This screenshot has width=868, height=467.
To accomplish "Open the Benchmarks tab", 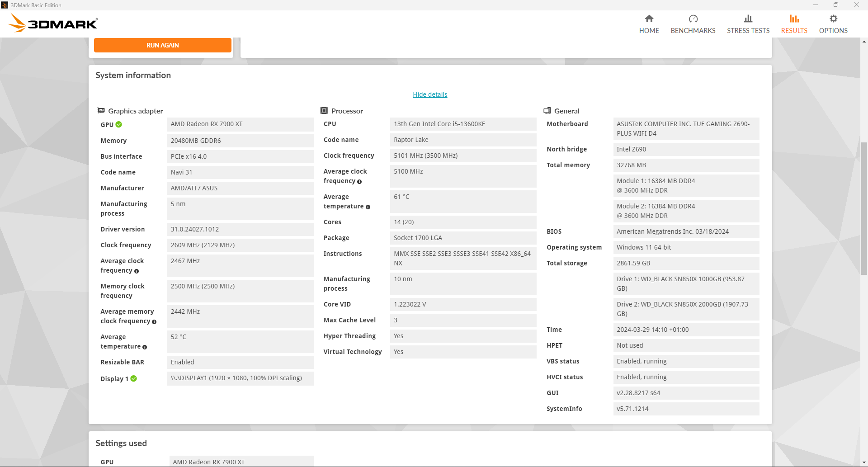I will pos(693,24).
